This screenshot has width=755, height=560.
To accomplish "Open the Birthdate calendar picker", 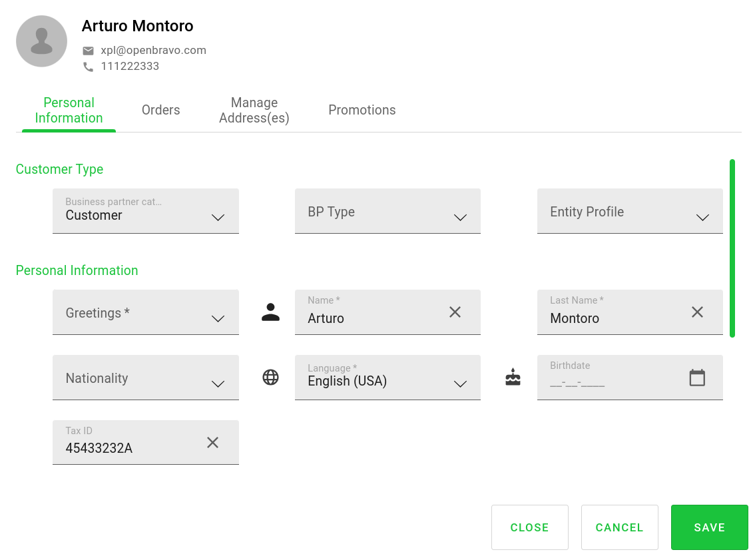I will (x=697, y=378).
